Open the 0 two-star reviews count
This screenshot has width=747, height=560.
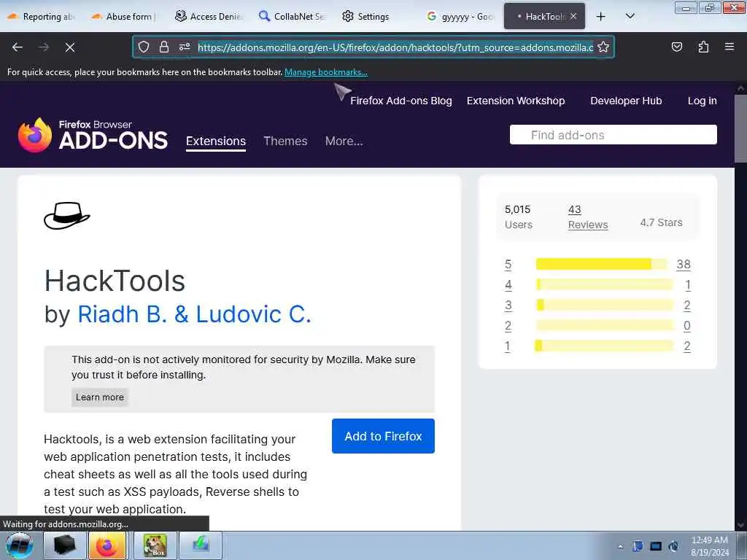687,326
